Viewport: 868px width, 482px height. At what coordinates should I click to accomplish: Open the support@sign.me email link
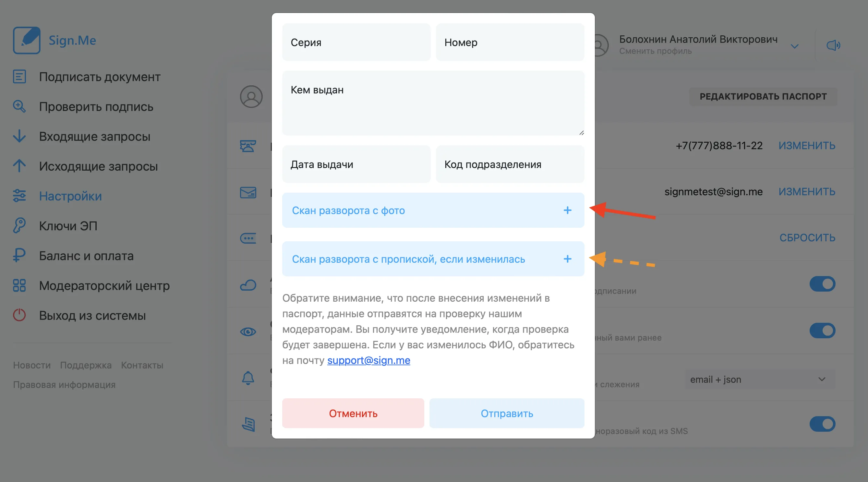click(368, 360)
